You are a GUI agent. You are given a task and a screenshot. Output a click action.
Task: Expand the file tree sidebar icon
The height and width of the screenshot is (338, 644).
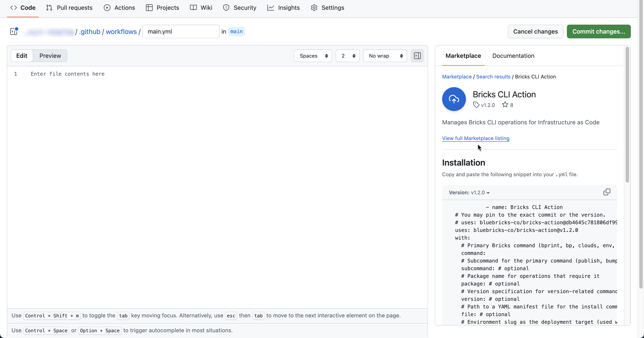click(x=14, y=31)
